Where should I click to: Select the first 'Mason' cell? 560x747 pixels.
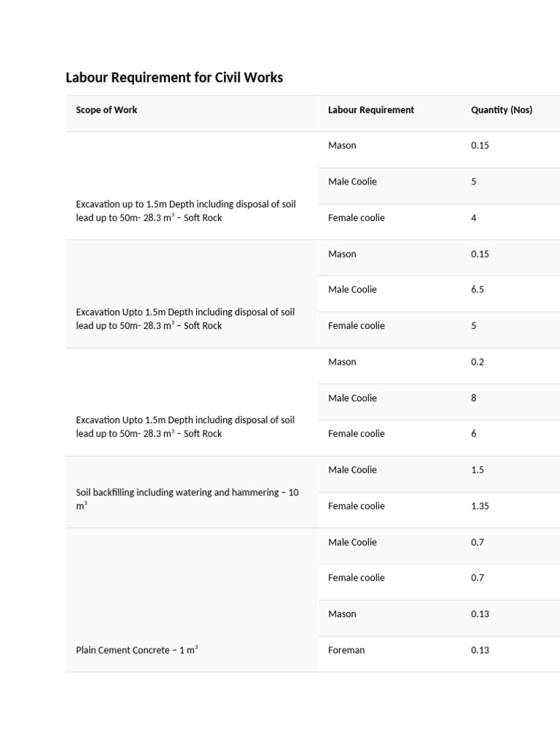pos(342,146)
